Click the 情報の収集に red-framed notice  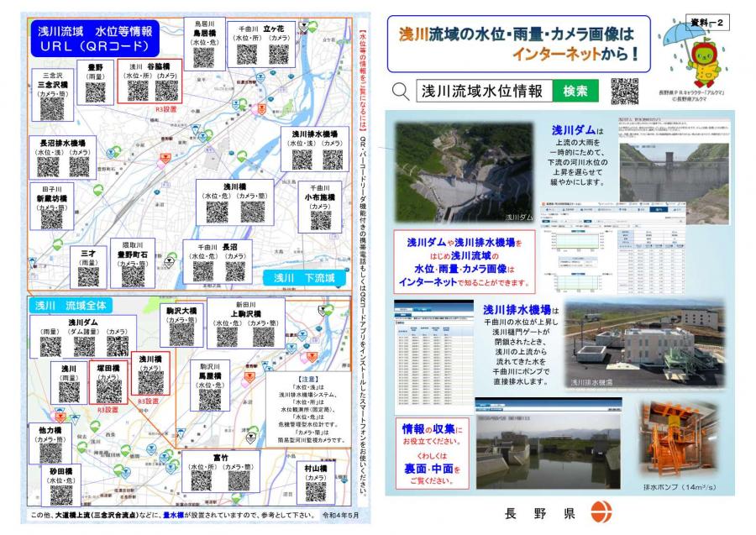432,454
